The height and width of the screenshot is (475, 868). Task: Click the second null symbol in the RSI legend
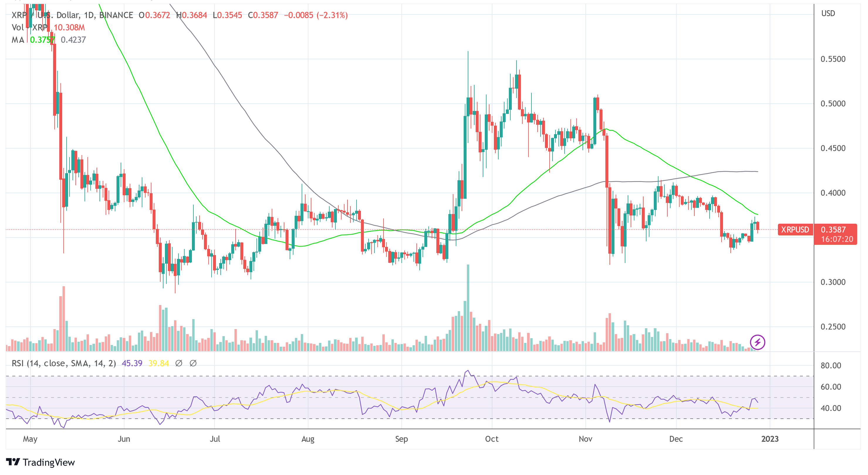pos(193,363)
